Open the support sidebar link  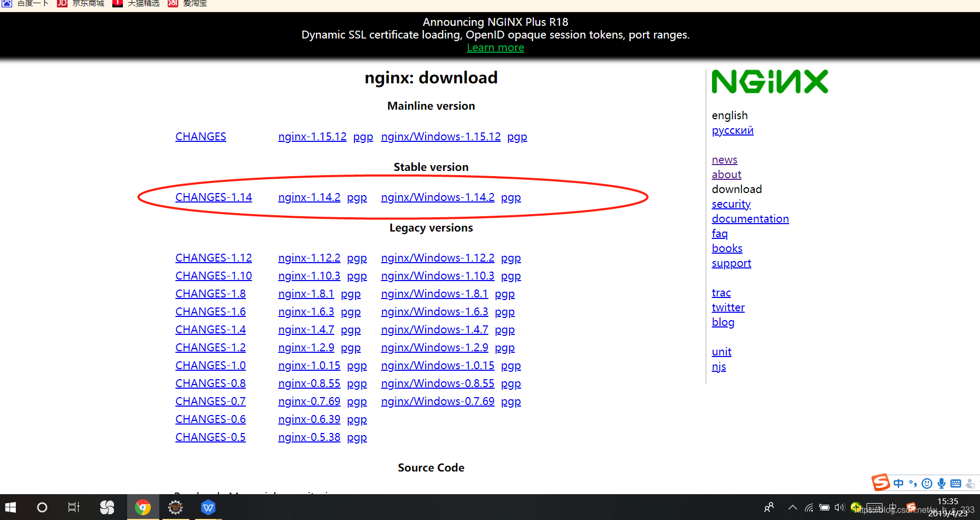[732, 263]
